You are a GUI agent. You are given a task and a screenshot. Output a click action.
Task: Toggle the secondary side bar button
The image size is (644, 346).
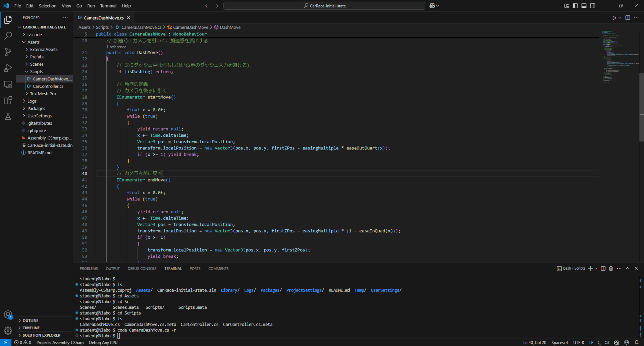tap(593, 6)
